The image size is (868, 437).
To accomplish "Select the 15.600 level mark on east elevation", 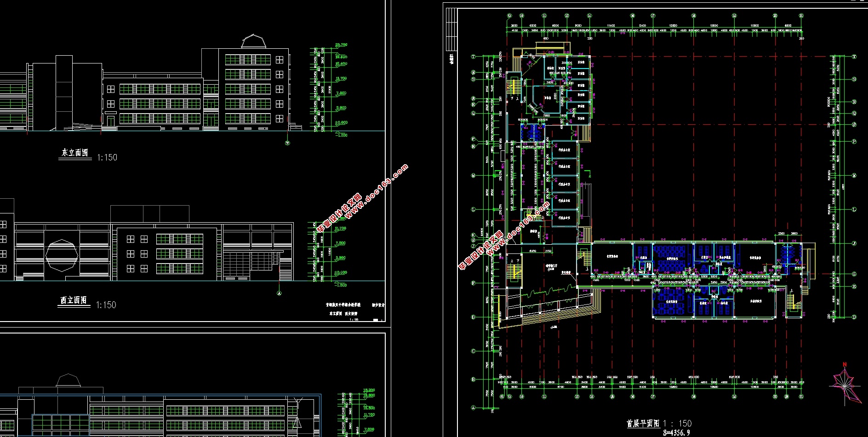I will [x=341, y=64].
